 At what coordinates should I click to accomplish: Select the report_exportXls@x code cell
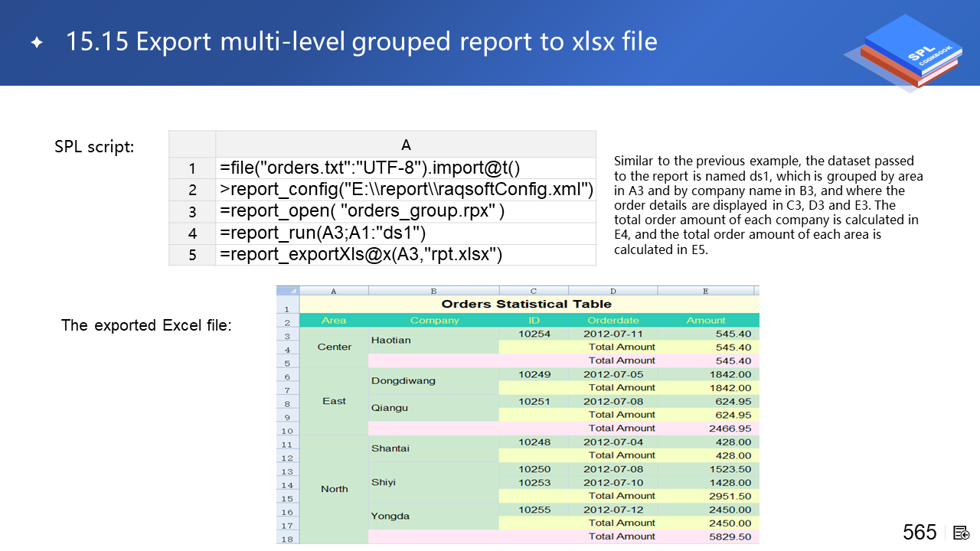click(405, 255)
